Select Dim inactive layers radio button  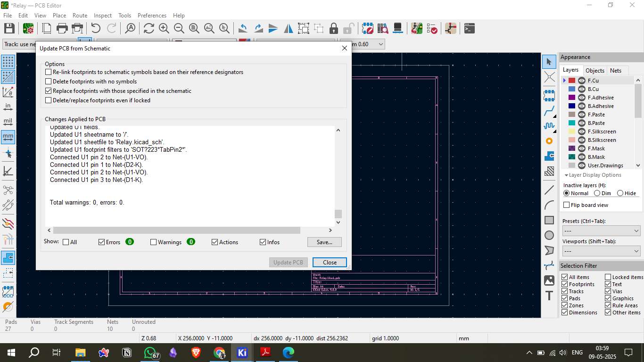point(597,193)
